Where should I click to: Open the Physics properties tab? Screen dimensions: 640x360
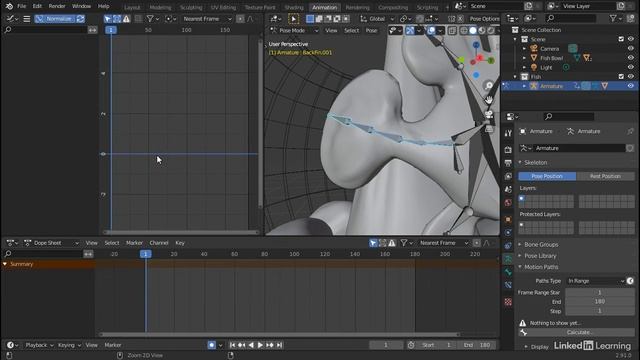[508, 233]
